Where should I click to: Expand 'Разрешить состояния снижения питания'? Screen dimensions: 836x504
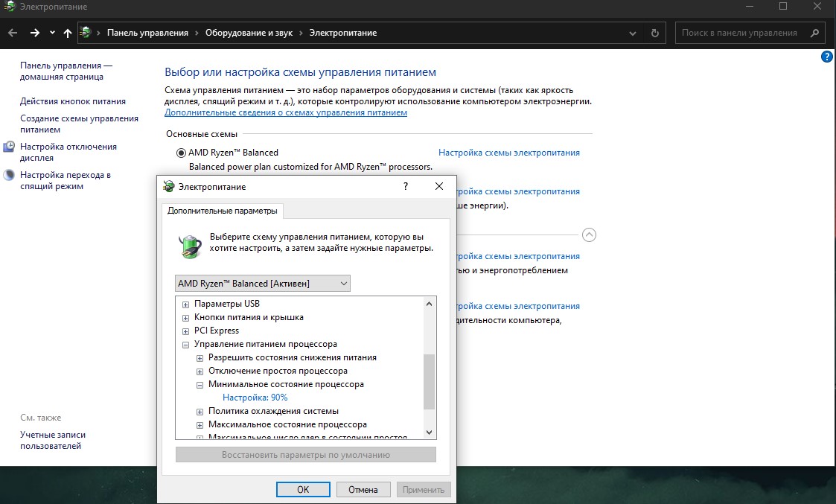[x=200, y=358]
